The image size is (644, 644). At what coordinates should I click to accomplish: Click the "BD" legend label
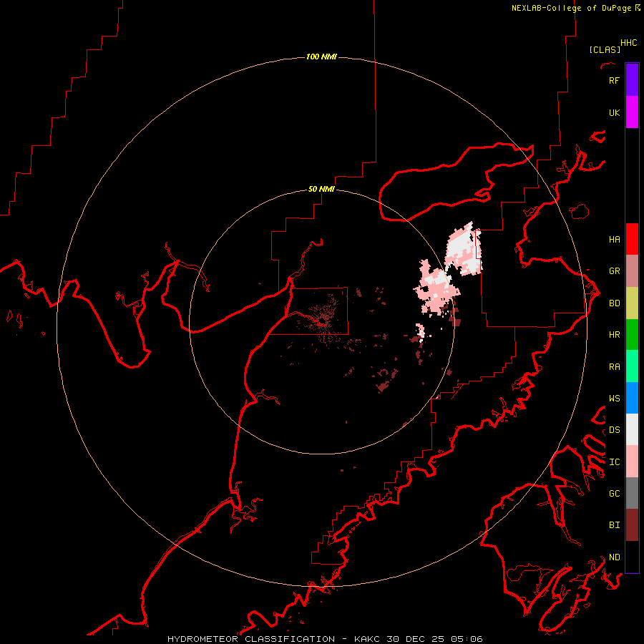615,303
